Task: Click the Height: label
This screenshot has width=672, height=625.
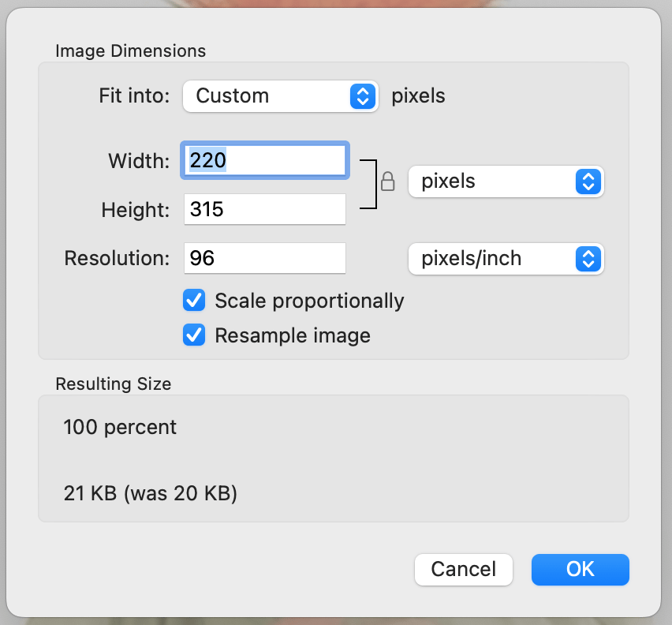Action: click(135, 211)
